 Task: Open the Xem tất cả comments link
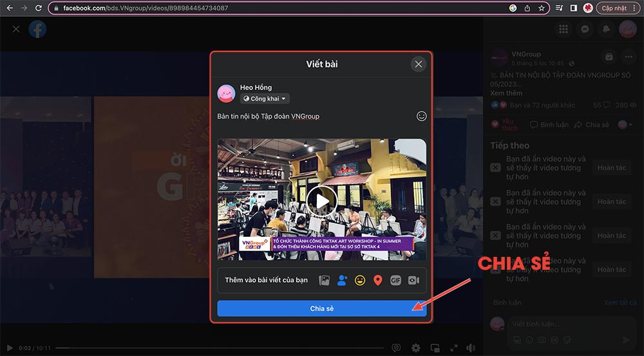click(x=620, y=303)
